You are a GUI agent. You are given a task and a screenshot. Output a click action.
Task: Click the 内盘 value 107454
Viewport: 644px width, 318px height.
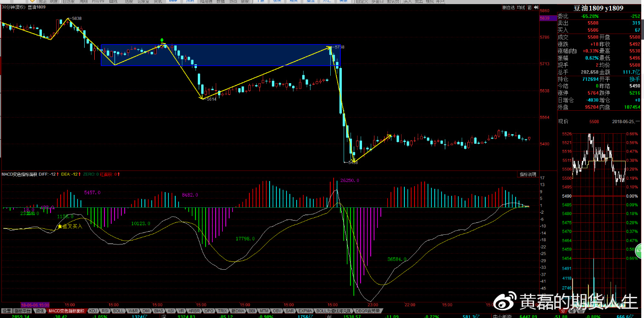tap(631, 107)
